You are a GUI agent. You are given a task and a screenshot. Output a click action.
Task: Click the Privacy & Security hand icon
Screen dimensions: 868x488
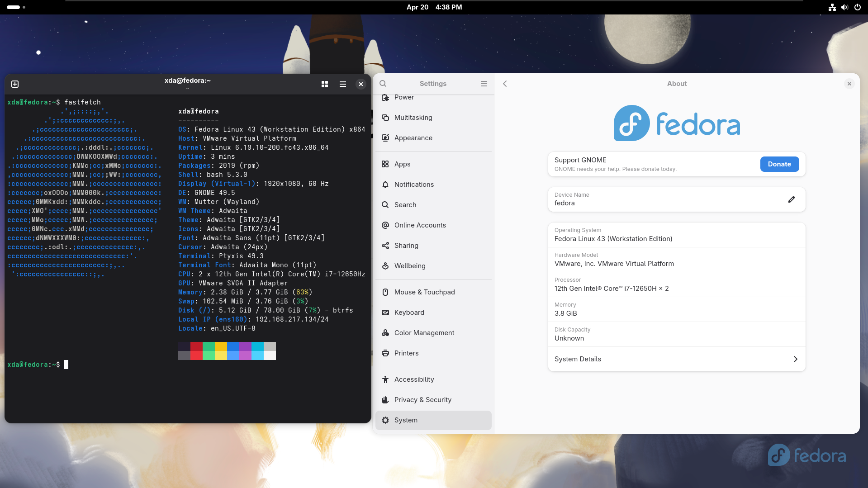pos(385,400)
